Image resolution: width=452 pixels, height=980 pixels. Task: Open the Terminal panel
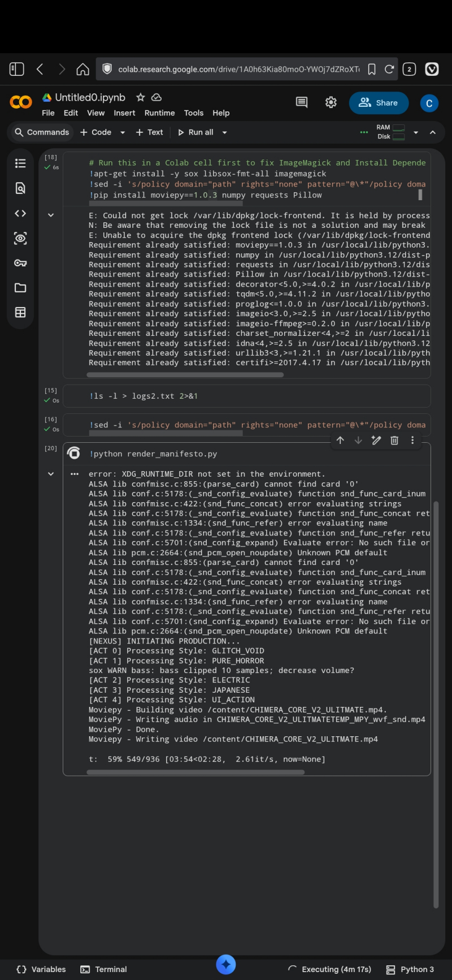104,969
